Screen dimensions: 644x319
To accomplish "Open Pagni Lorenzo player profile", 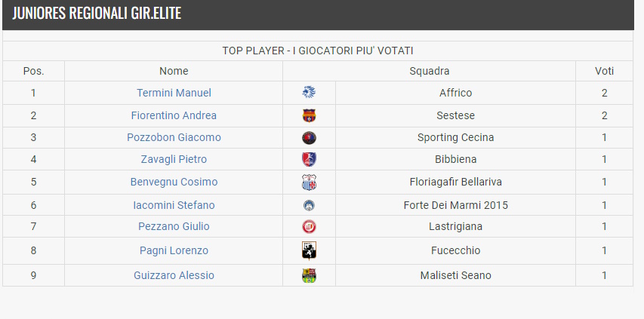I will click(174, 250).
